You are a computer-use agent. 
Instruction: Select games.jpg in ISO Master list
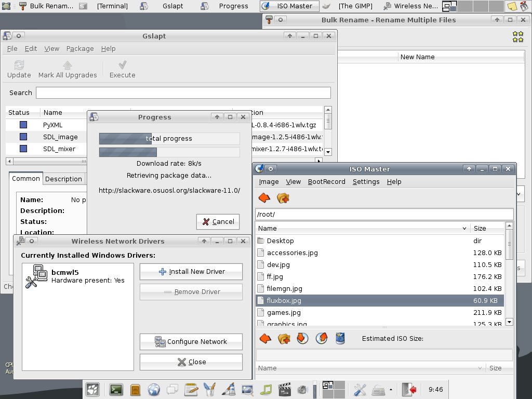(379, 312)
